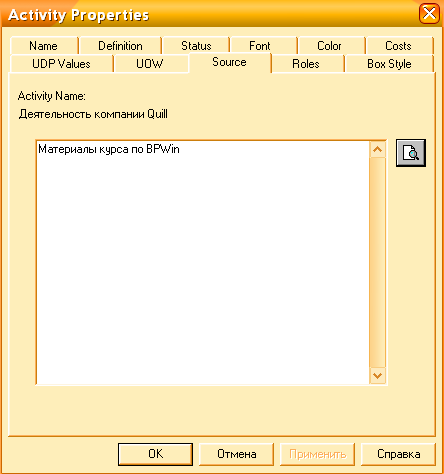Viewport: 444px width, 474px height.
Task: Click into the source text area
Action: coord(203,263)
